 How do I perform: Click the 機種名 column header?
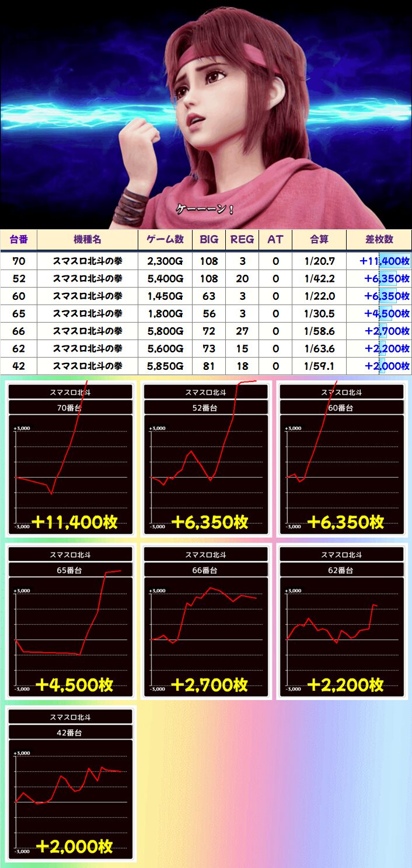[88, 239]
